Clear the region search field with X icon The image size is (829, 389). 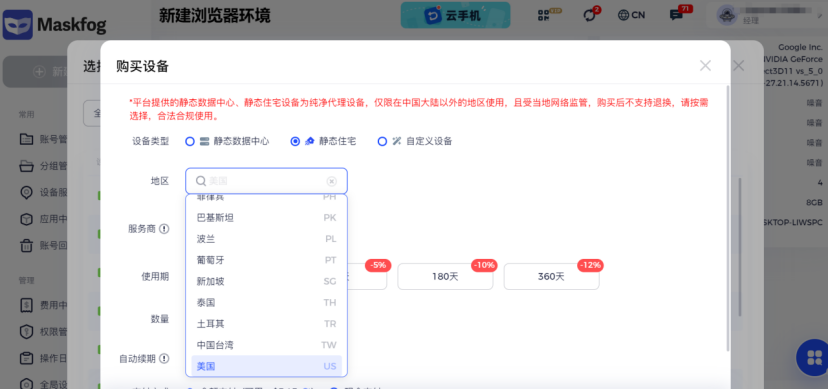331,181
